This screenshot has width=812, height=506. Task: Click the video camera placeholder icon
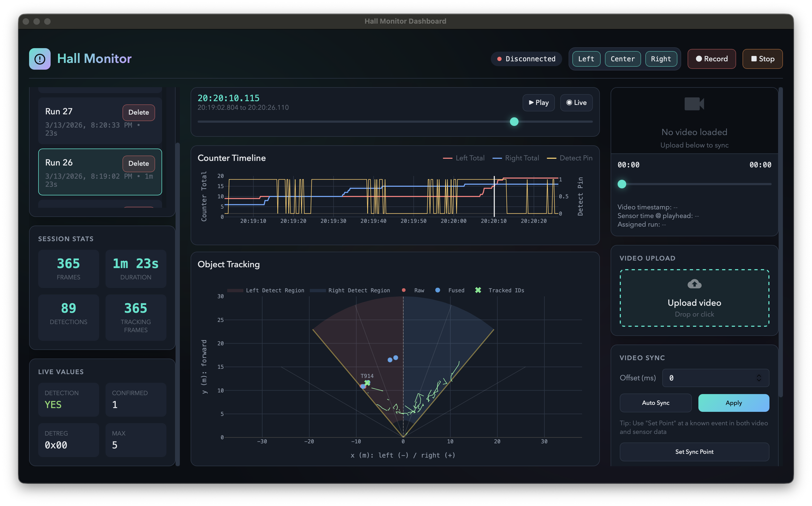[694, 104]
